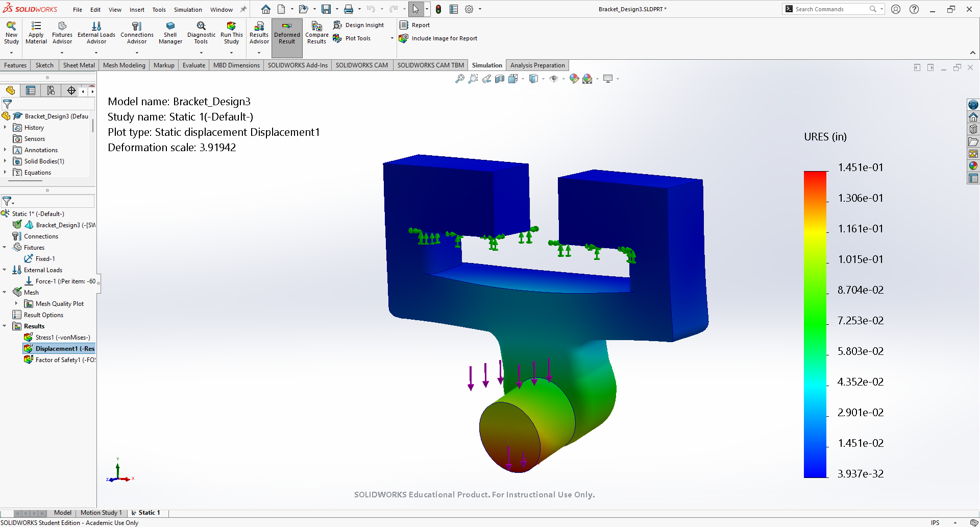Open the FeatureManager design tree tab
Image resolution: width=980 pixels, height=527 pixels.
[x=10, y=91]
